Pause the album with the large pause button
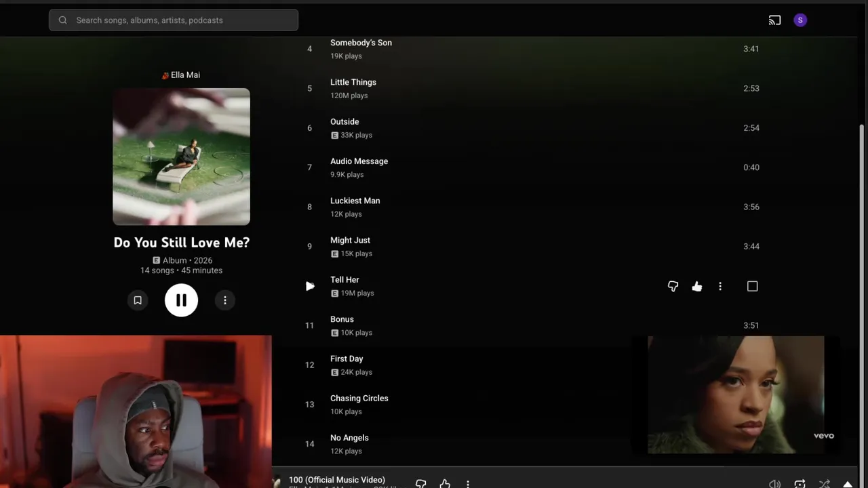 pos(181,300)
